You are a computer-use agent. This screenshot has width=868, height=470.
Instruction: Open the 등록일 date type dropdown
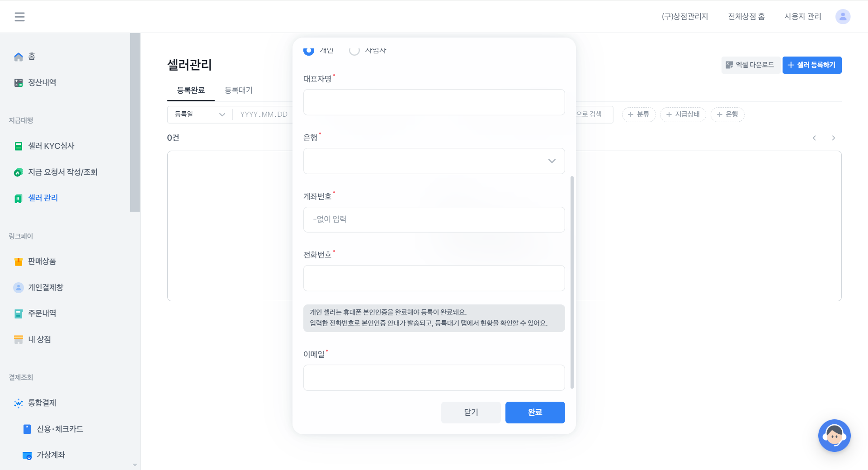point(199,114)
